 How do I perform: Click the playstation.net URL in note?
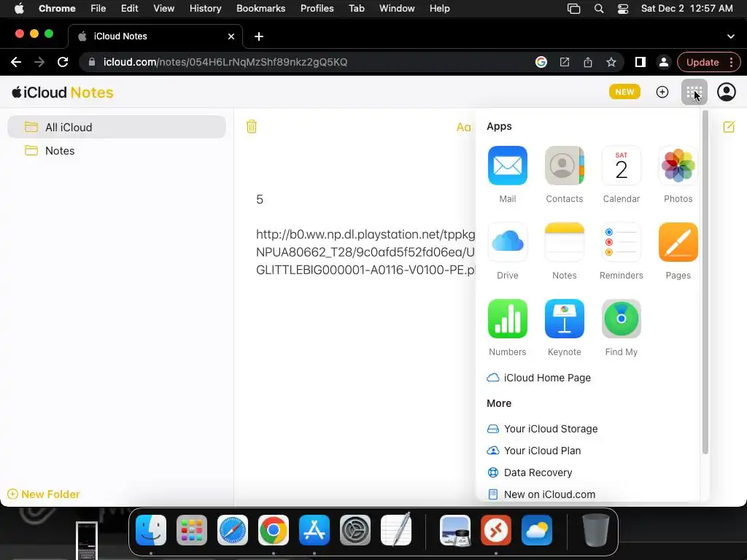[x=365, y=252]
